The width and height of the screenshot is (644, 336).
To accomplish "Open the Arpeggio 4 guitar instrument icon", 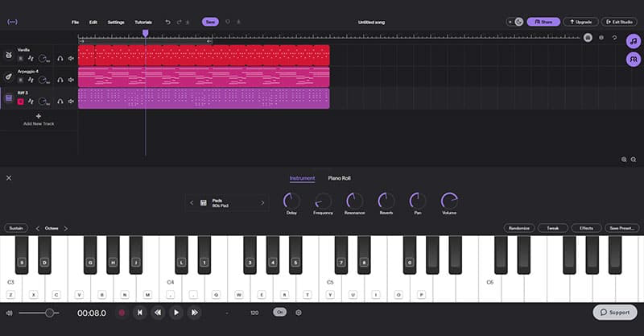I will coord(8,77).
